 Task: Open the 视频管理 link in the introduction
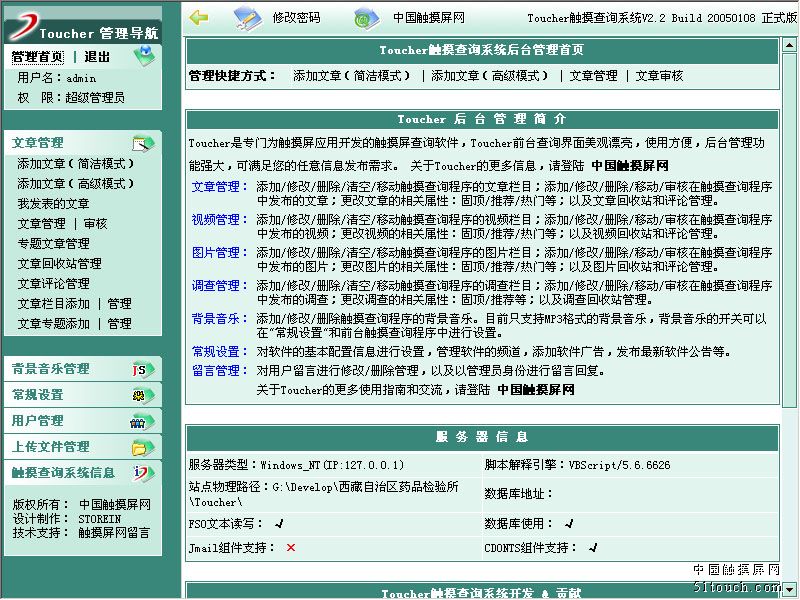tap(216, 220)
